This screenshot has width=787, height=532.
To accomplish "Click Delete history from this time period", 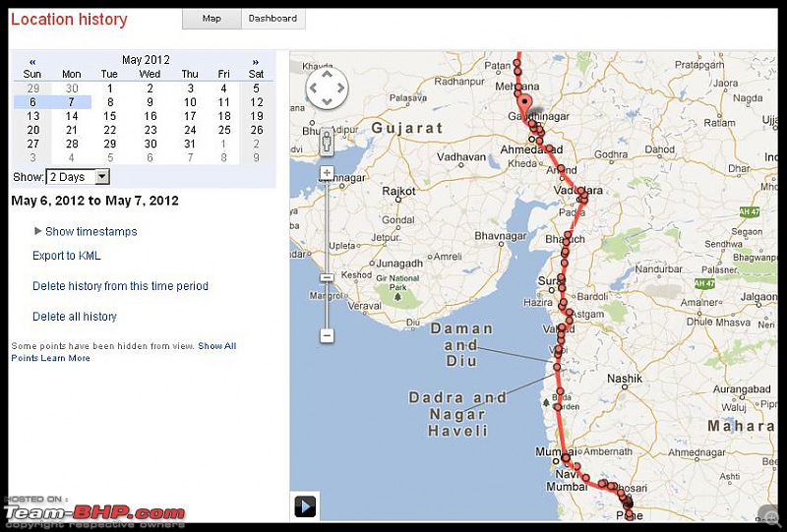I will (x=120, y=286).
